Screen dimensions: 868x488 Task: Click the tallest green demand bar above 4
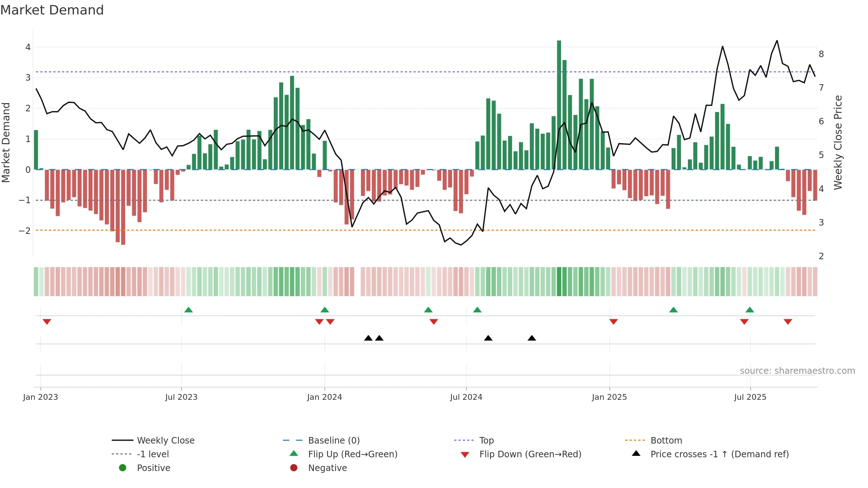click(559, 105)
